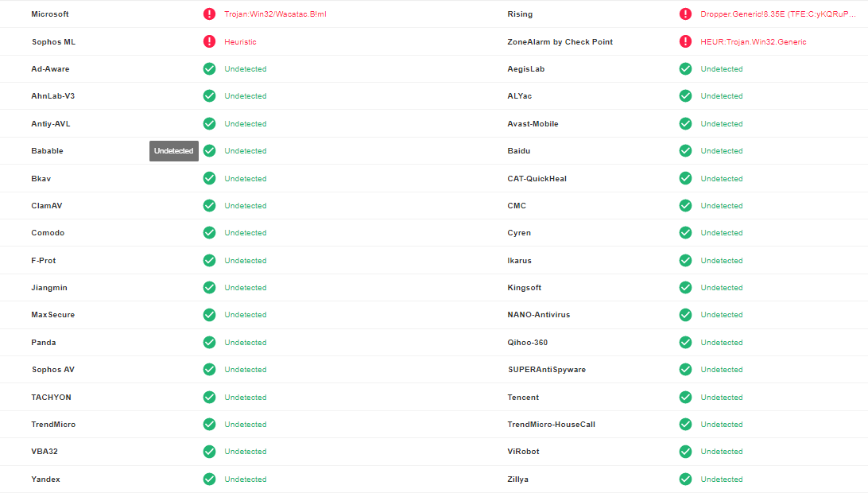The image size is (868, 497).
Task: Click the HEUR:Trojan.Win32.Generic result
Action: (753, 41)
